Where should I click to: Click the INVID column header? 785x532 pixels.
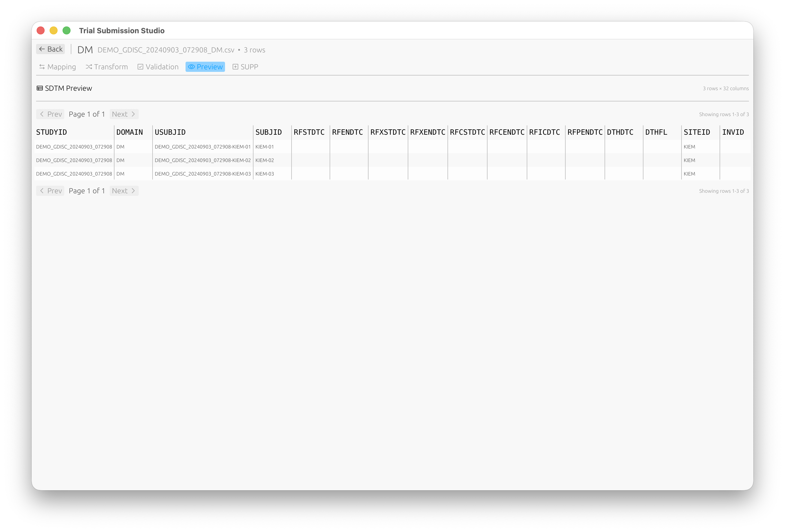[x=733, y=132]
